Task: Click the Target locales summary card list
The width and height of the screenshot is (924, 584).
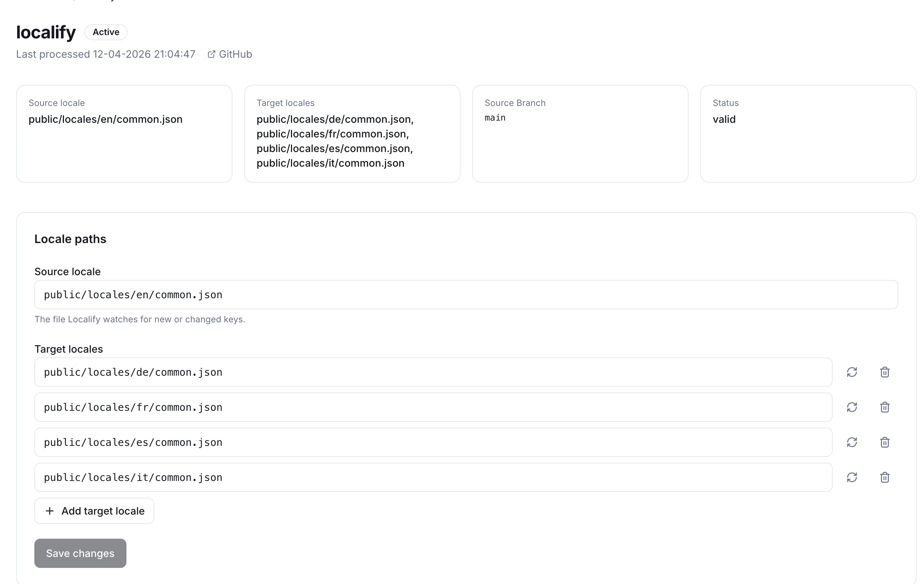Action: (335, 141)
